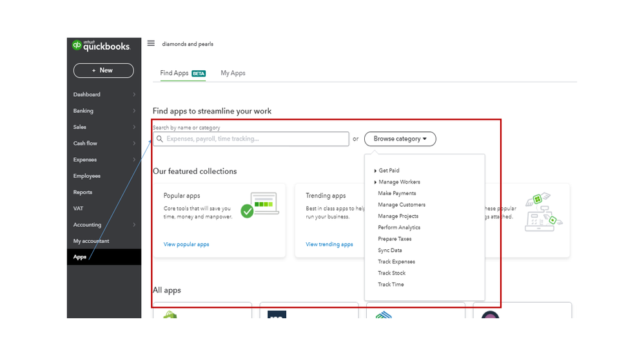Expand the Get Paid category arrow
Image resolution: width=644 pixels, height=362 pixels.
tap(375, 171)
